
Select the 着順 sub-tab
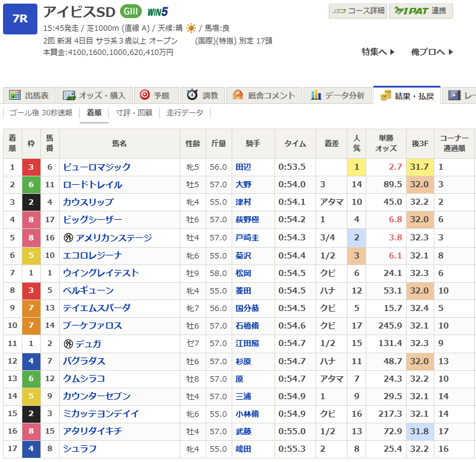tap(94, 113)
